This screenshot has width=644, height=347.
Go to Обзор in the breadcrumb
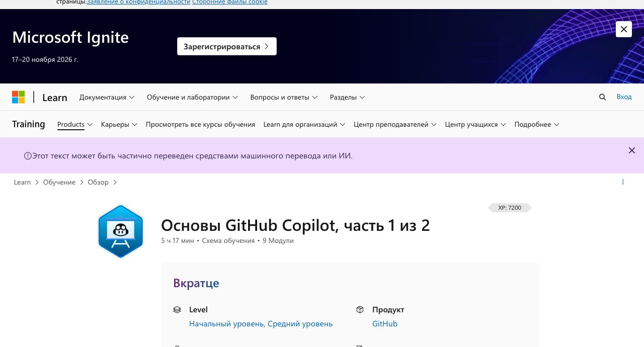(x=98, y=182)
